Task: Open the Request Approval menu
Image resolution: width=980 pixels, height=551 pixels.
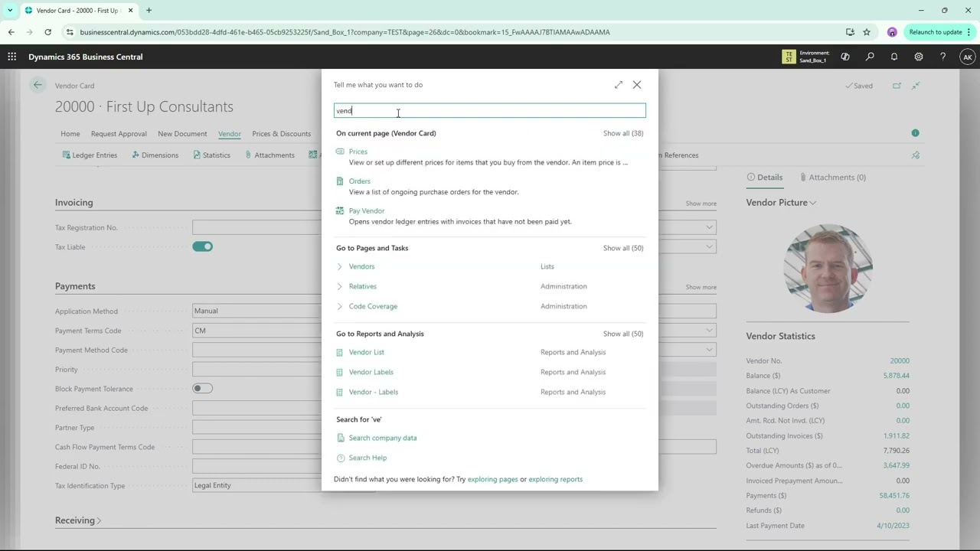Action: [x=119, y=134]
